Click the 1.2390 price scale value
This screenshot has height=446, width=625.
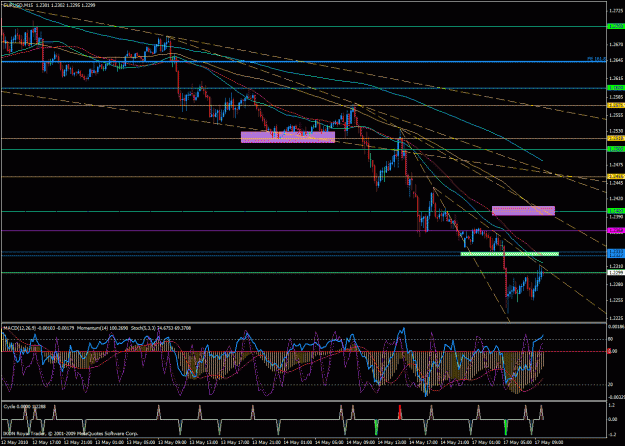(614, 217)
